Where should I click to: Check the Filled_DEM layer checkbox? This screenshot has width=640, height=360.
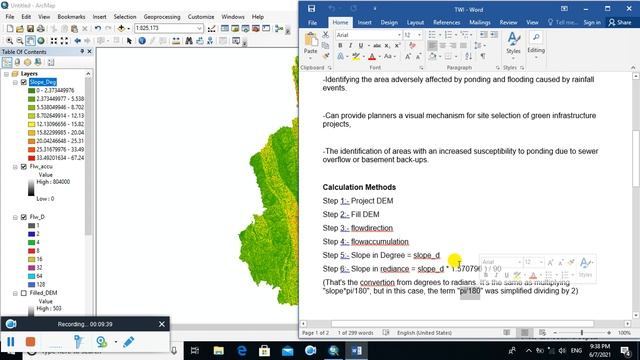click(x=24, y=293)
